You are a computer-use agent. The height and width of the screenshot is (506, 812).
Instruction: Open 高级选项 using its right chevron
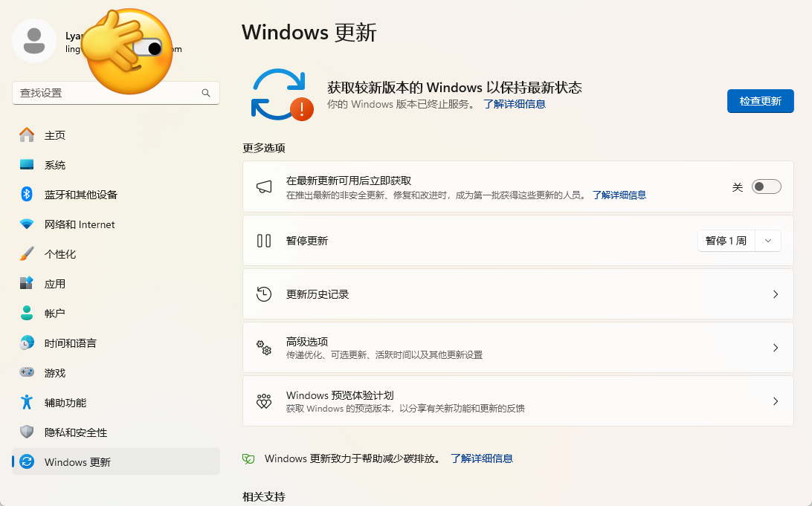pyautogui.click(x=775, y=348)
